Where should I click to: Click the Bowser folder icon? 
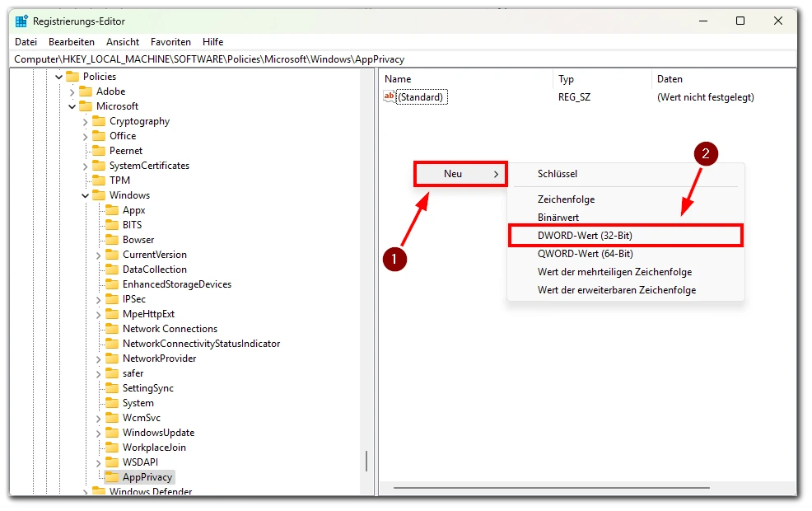click(112, 240)
